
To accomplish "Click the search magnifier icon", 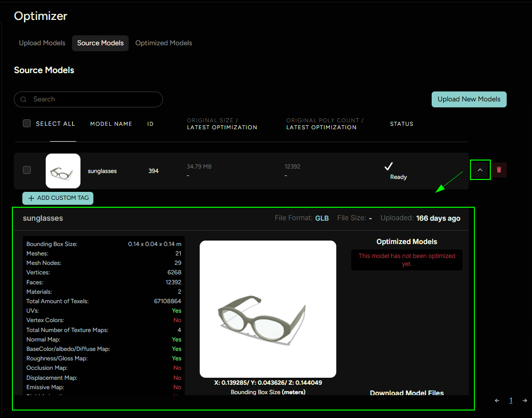I will tap(23, 99).
